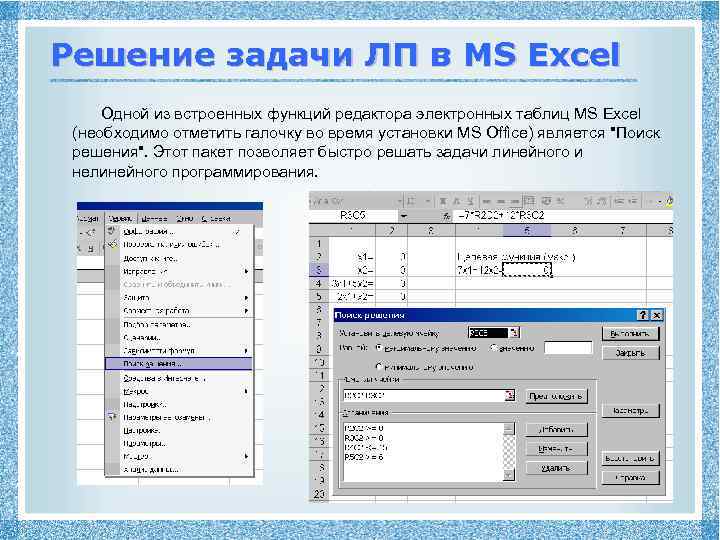Click the fx insert function icon
The height and width of the screenshot is (540, 720).
(445, 216)
